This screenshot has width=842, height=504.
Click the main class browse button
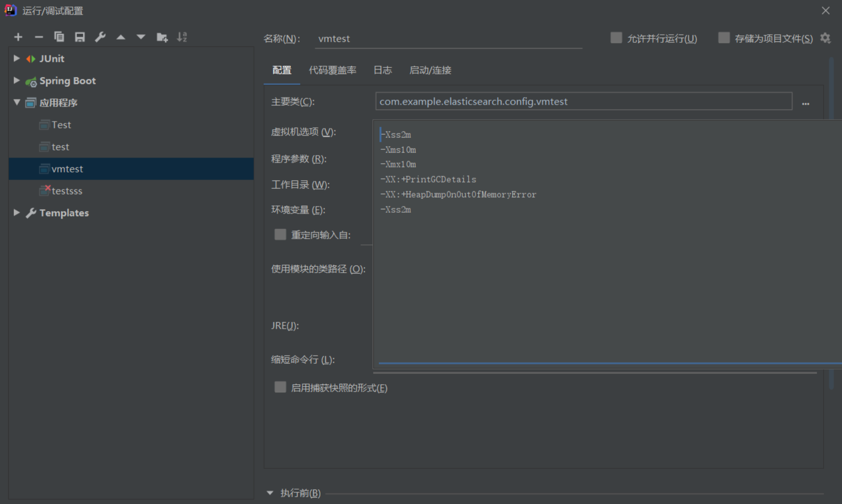click(806, 102)
